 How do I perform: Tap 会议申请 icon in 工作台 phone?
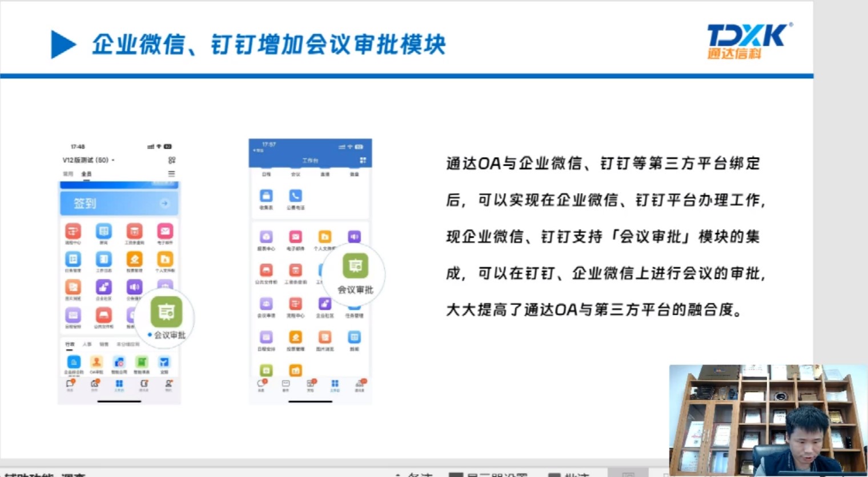pos(266,303)
